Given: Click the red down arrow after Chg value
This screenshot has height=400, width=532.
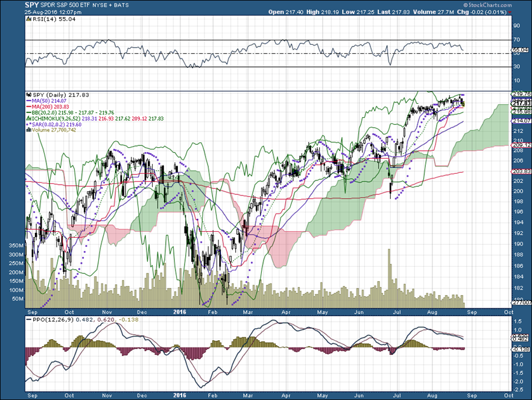Looking at the screenshot, I should coord(510,13).
